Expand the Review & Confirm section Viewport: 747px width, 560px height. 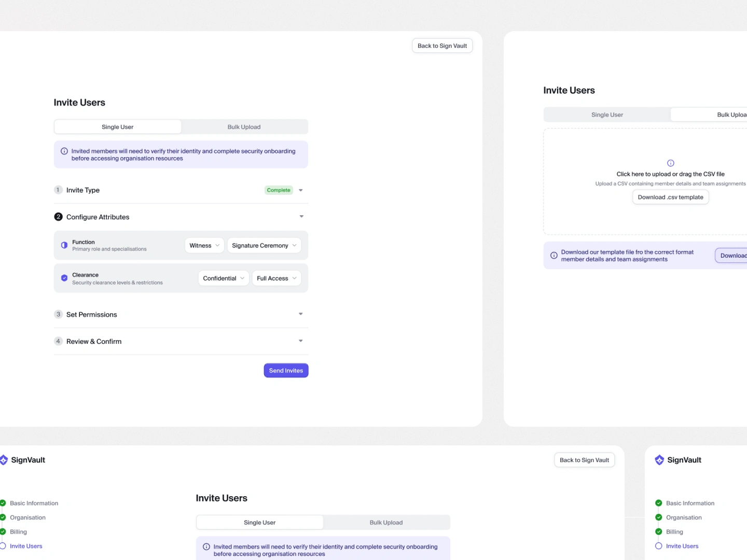point(301,341)
